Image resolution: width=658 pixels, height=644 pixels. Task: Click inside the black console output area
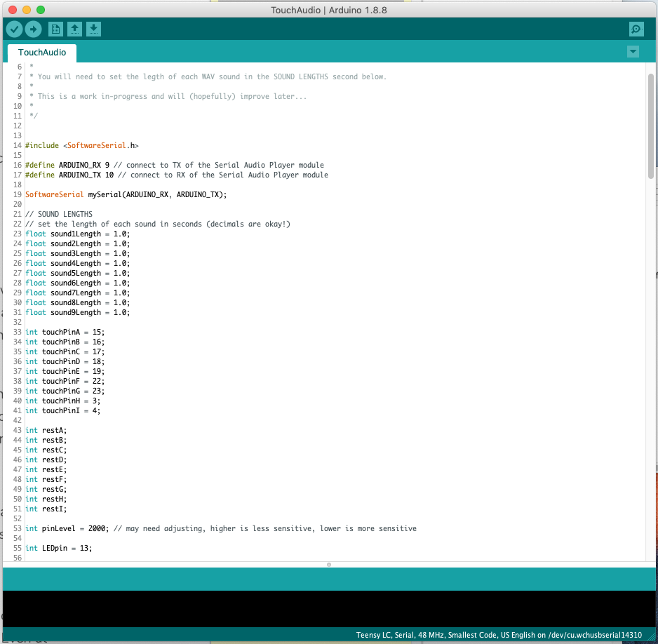[x=329, y=609]
